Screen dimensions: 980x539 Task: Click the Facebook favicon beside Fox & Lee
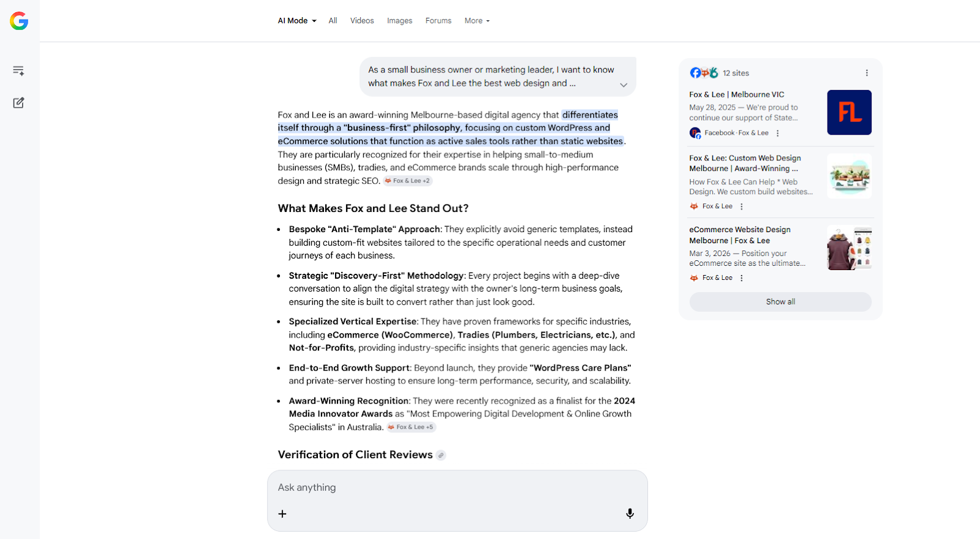click(x=695, y=133)
